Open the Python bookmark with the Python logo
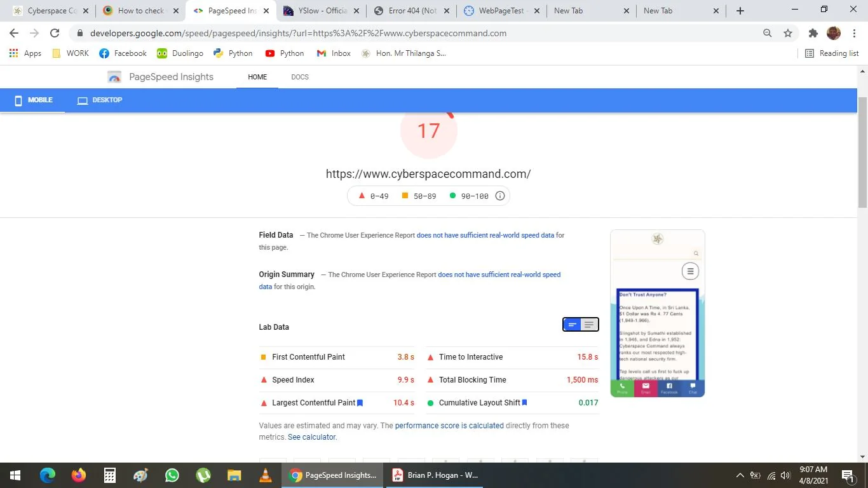 (x=233, y=53)
